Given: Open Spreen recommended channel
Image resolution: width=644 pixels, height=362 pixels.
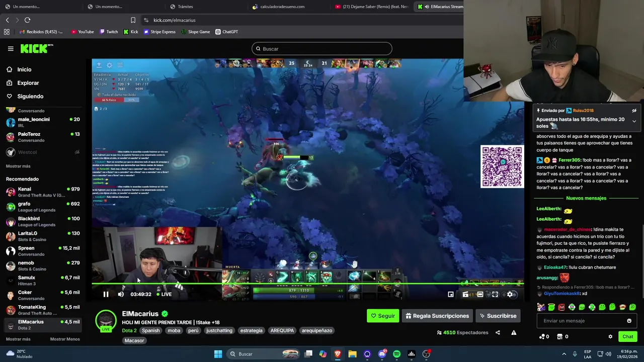Looking at the screenshot, I should 43,251.
